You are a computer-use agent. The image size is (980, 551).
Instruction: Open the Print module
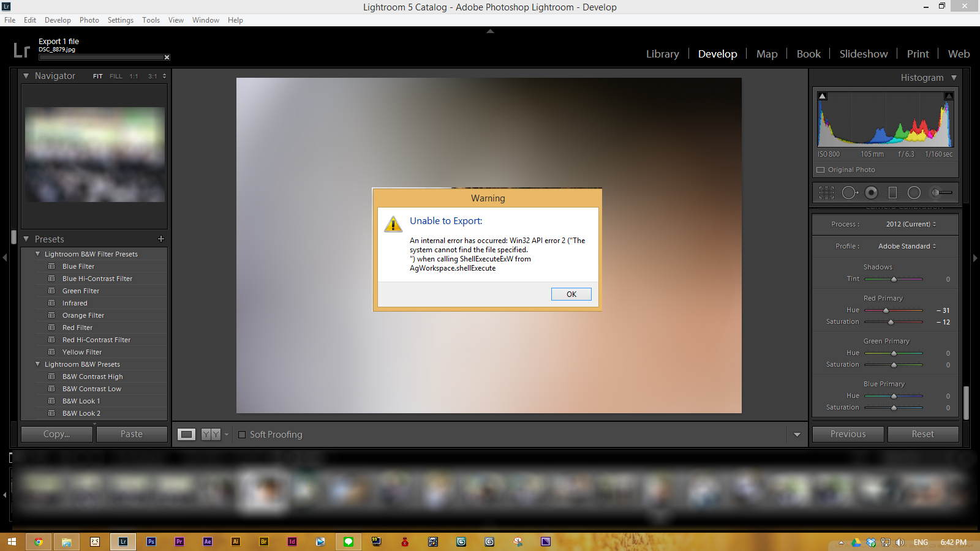918,54
